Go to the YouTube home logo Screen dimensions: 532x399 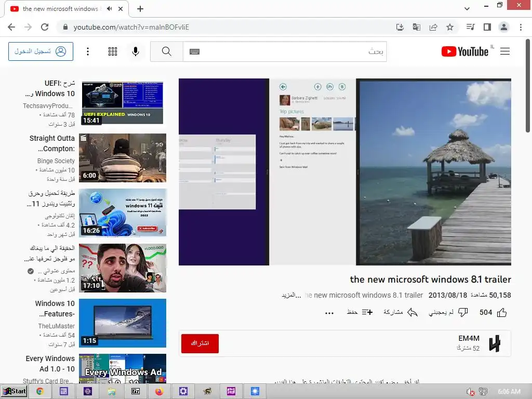point(465,51)
